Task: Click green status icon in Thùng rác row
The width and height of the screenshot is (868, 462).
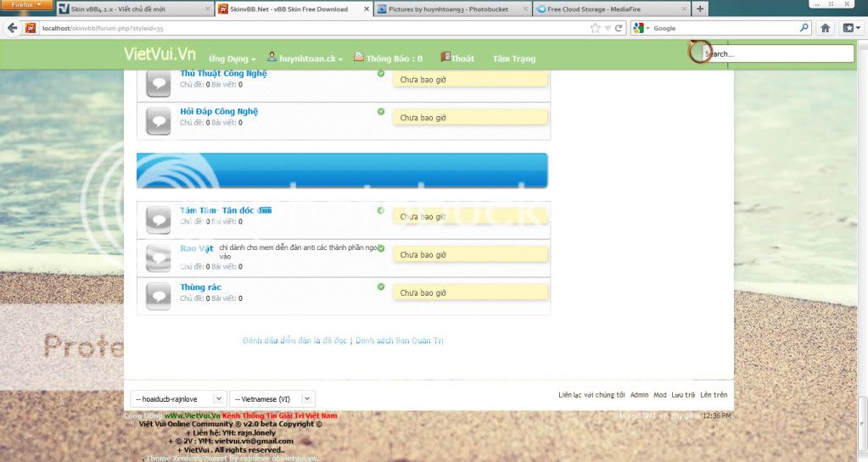Action: (x=381, y=287)
